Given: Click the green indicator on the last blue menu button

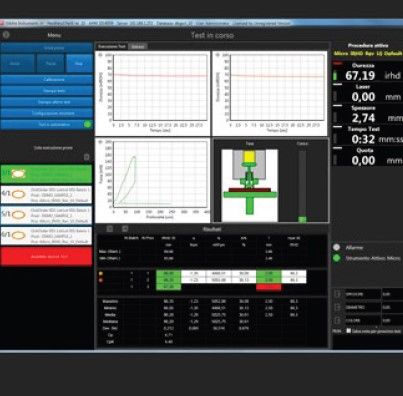Looking at the screenshot, I should (x=87, y=124).
